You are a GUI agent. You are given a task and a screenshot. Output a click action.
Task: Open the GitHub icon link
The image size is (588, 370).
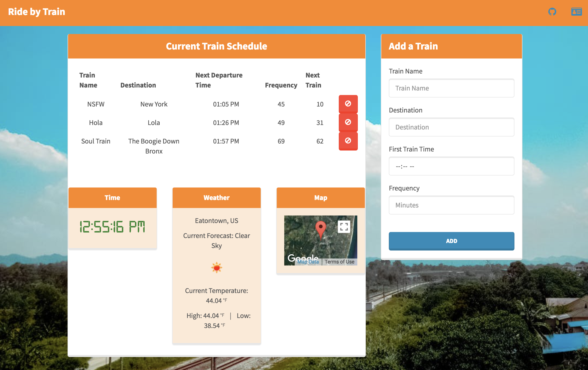pos(552,12)
